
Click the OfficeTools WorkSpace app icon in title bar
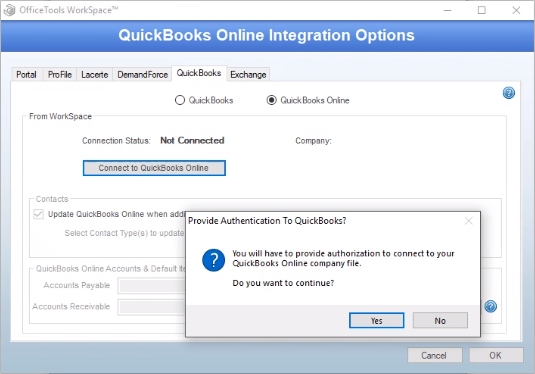tap(10, 10)
